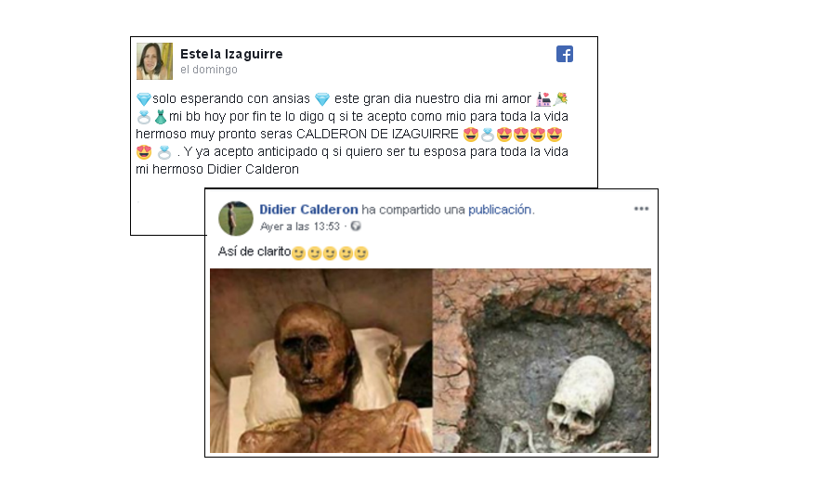
Task: Click the bouquet emoji in post
Action: point(560,99)
